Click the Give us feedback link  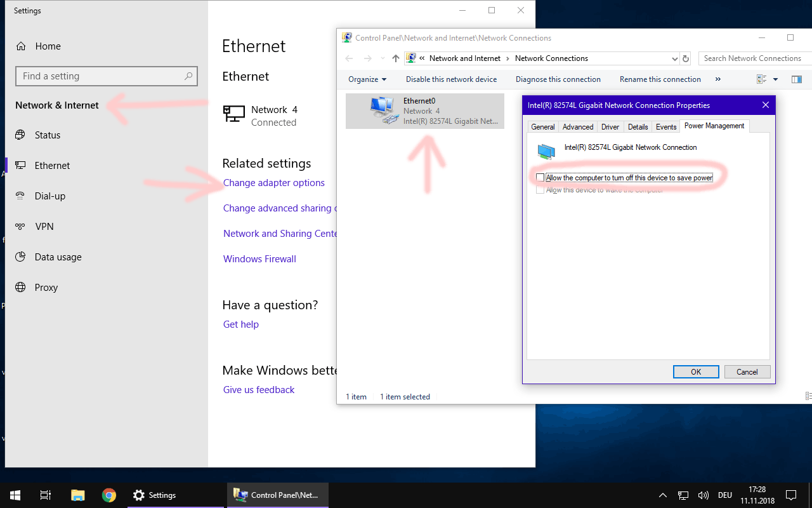(259, 390)
